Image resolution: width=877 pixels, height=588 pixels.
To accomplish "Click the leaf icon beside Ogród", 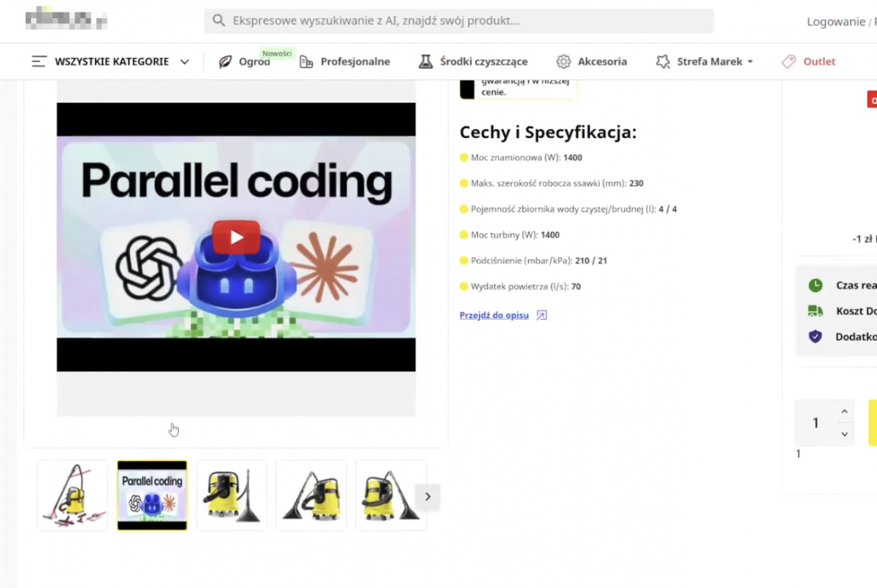I will 226,62.
